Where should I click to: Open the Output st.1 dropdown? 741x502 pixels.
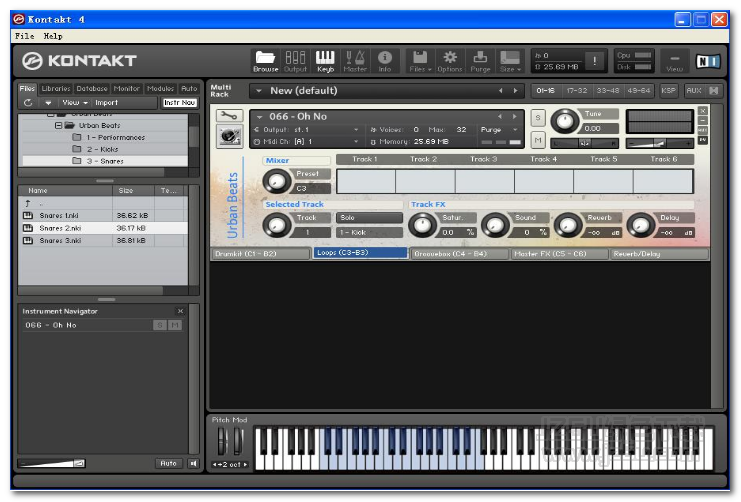[x=356, y=130]
